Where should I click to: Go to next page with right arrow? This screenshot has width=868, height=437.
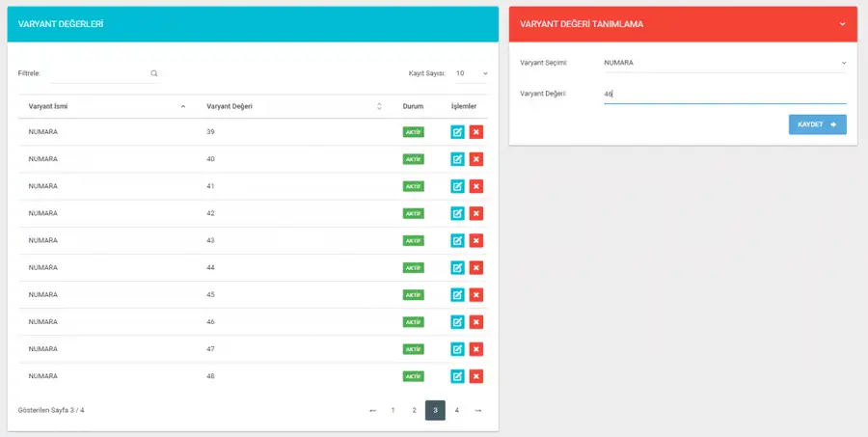point(477,410)
